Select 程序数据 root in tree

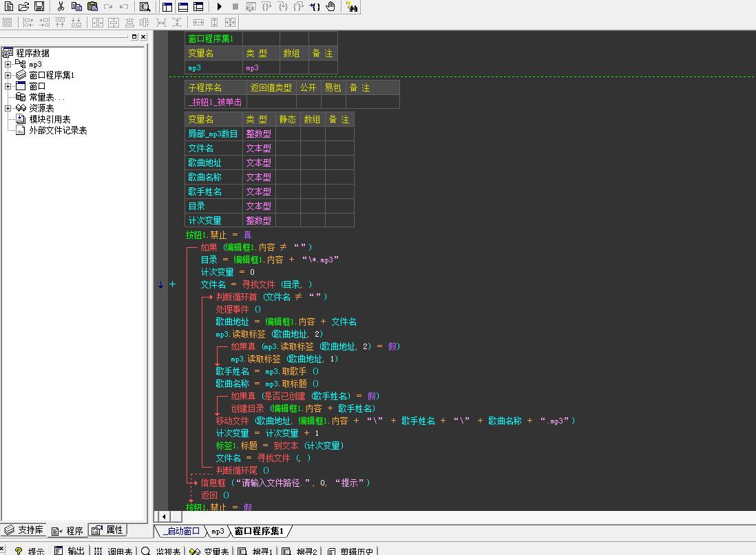(32, 53)
